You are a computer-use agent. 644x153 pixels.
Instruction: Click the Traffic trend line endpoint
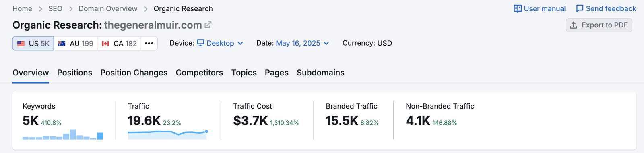pyautogui.click(x=206, y=131)
